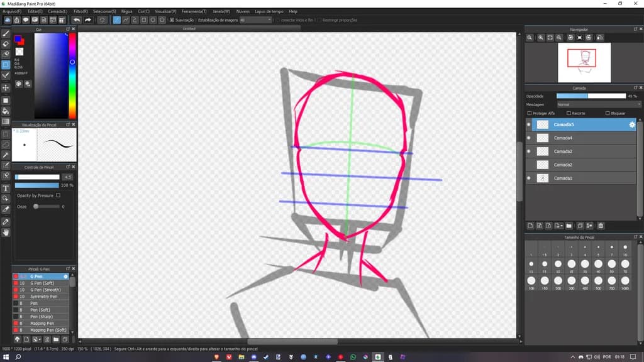This screenshot has height=362, width=644.
Task: Select the Symmetry Pen brush
Action: (x=41, y=297)
